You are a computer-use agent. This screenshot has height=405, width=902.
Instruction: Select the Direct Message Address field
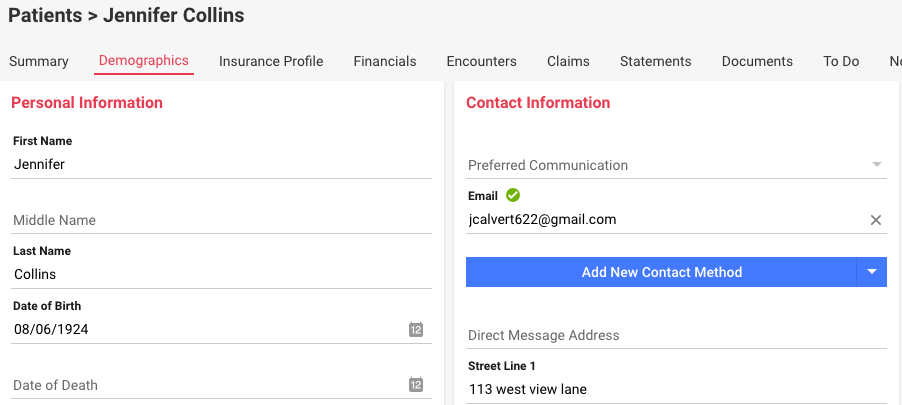coord(676,335)
